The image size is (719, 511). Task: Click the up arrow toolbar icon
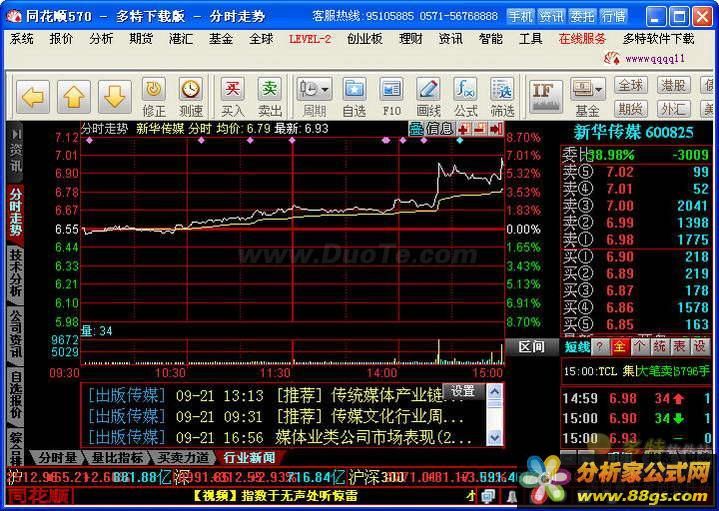pos(73,97)
